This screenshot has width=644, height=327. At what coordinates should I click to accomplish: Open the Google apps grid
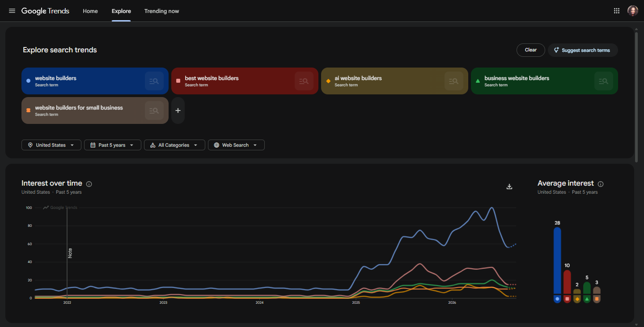coord(617,11)
